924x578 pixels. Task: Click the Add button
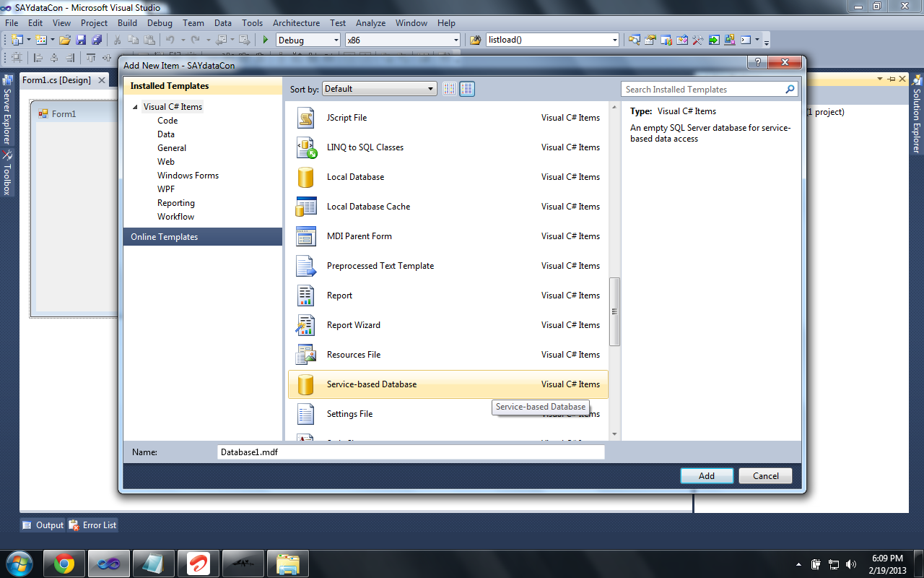click(707, 476)
